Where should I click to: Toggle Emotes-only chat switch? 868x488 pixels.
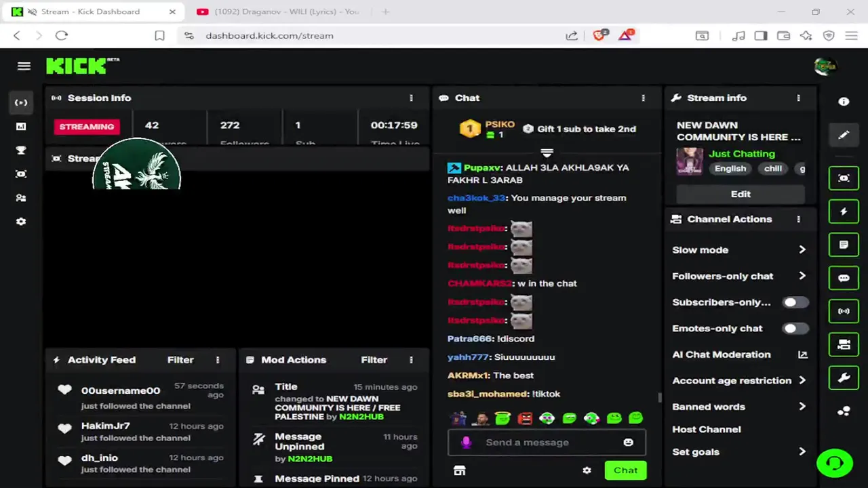click(795, 329)
